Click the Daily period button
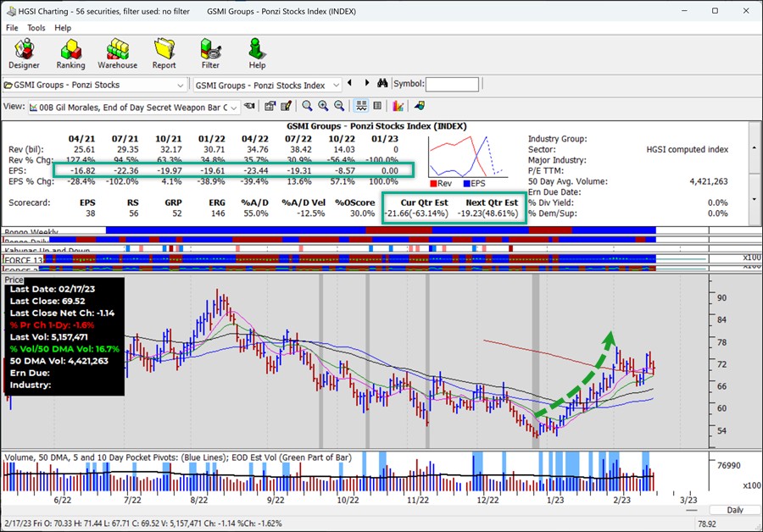 coord(735,510)
